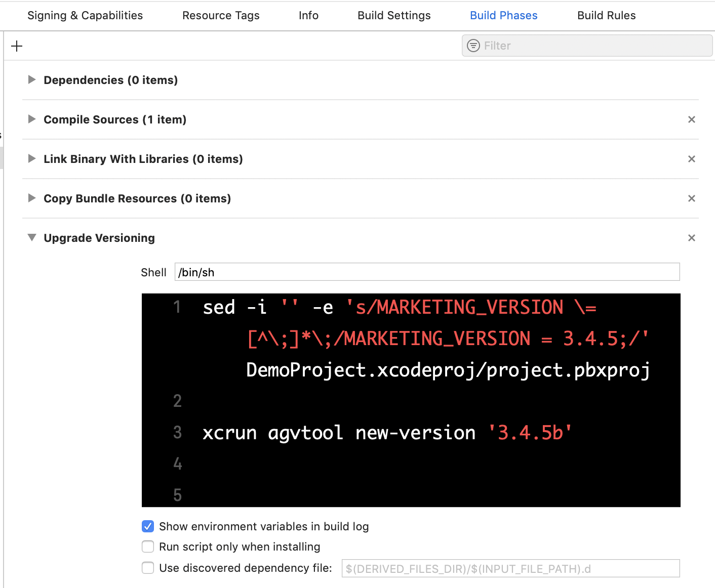
Task: Remove the Link Binary With Libraries phase
Action: pos(692,159)
